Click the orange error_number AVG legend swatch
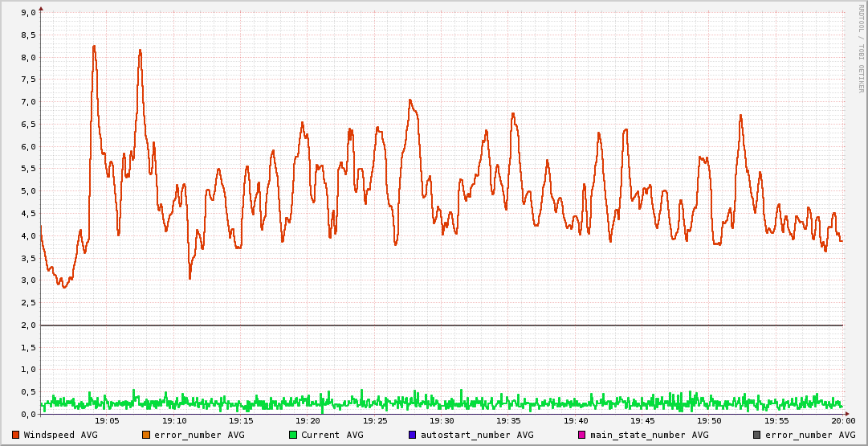The width and height of the screenshot is (868, 446). click(x=145, y=435)
